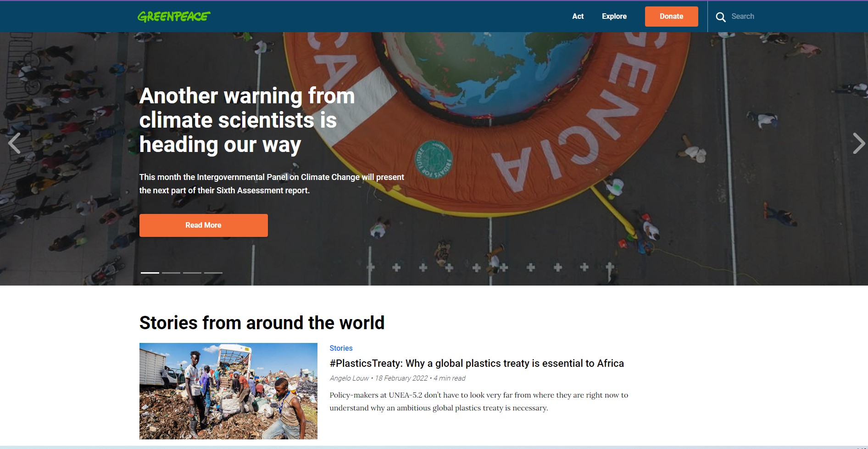
Task: Click the Greenpeace logo
Action: pyautogui.click(x=174, y=17)
